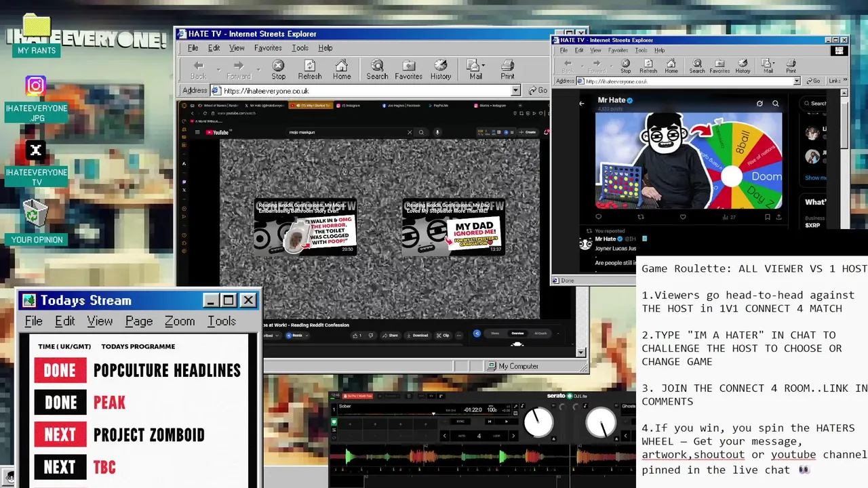Click Refresh in right Explorer toolbar
This screenshot has width=868, height=488.
pos(648,66)
